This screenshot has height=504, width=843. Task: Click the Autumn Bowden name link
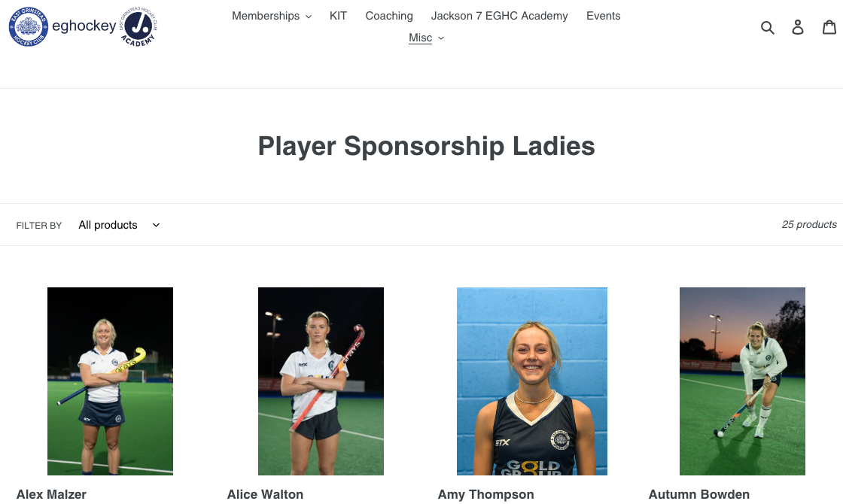click(699, 494)
